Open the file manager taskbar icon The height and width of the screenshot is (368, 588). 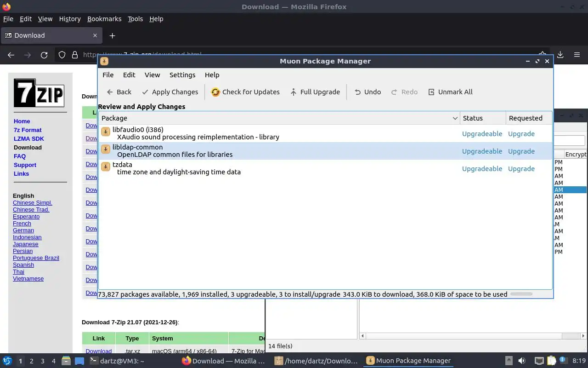click(66, 361)
